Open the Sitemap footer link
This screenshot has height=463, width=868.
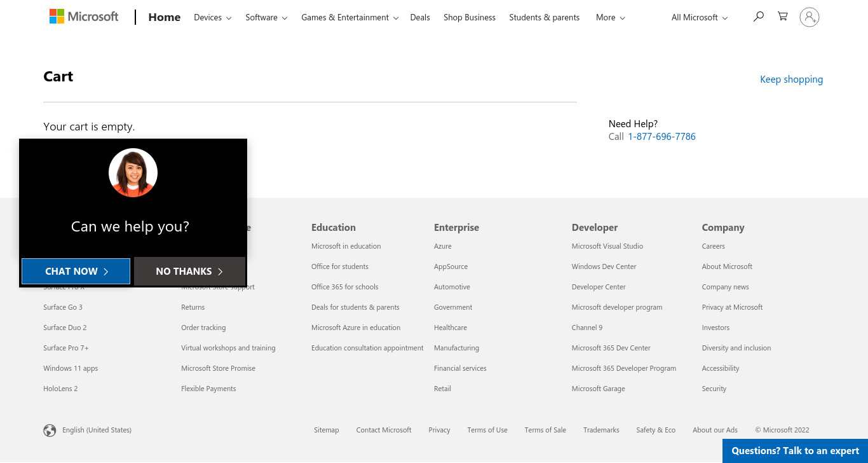coord(327,431)
